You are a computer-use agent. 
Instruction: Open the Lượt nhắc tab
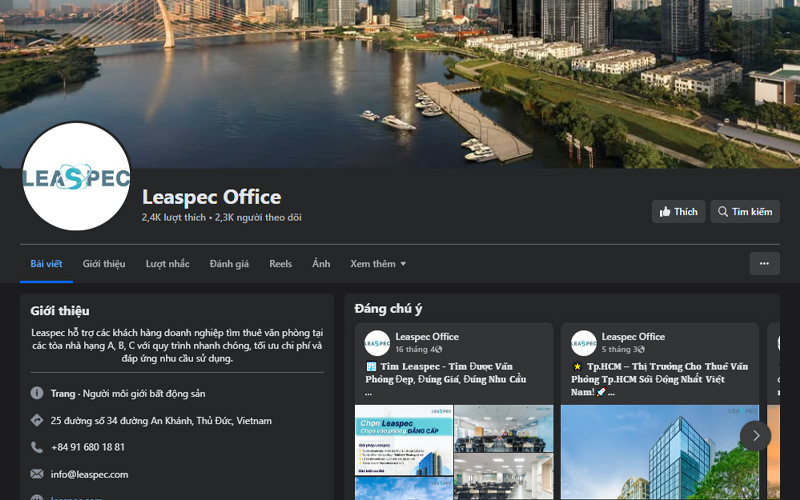(167, 264)
